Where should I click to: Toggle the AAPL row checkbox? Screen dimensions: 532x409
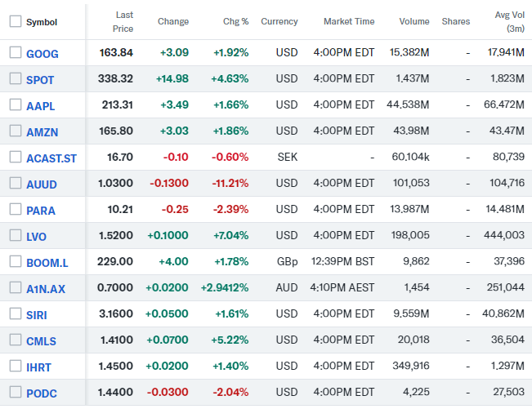[16, 105]
